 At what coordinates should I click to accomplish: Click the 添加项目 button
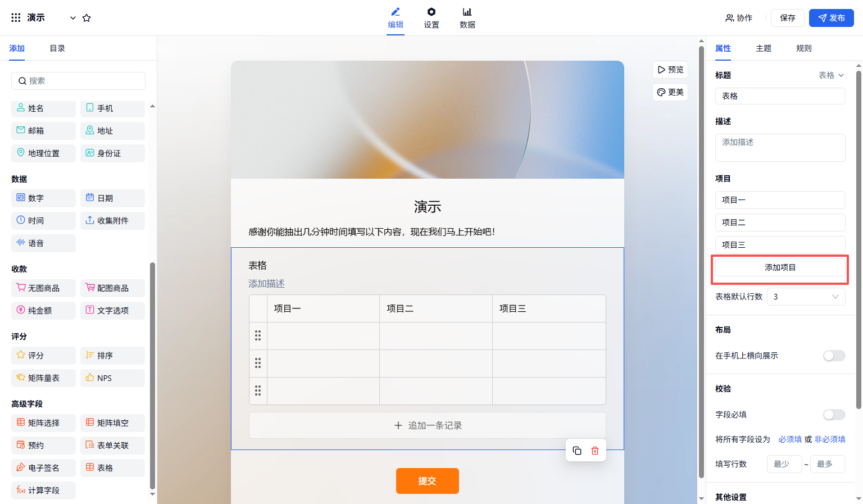780,267
